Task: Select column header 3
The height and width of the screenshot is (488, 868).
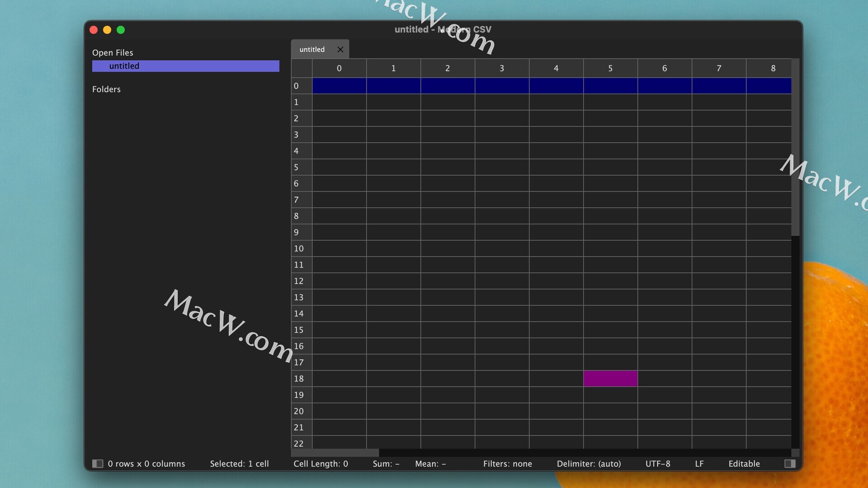Action: click(502, 68)
